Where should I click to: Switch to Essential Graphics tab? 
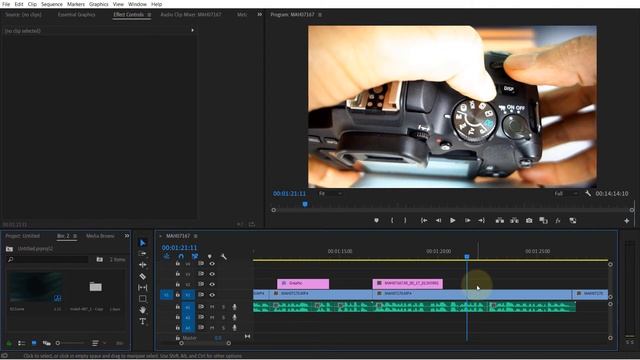pos(76,14)
